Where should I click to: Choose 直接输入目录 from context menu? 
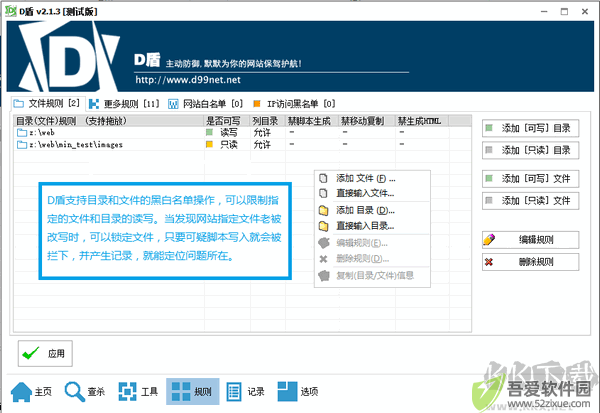pyautogui.click(x=372, y=226)
